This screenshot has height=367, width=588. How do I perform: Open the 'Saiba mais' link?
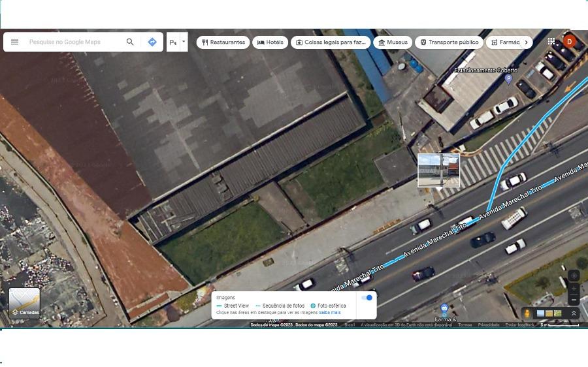pos(330,312)
